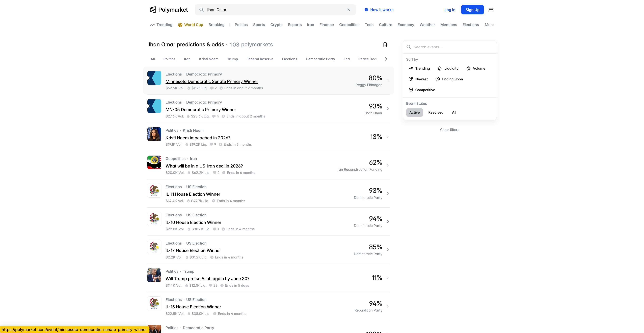Filter results by the Democratic Party chip

pyautogui.click(x=320, y=59)
